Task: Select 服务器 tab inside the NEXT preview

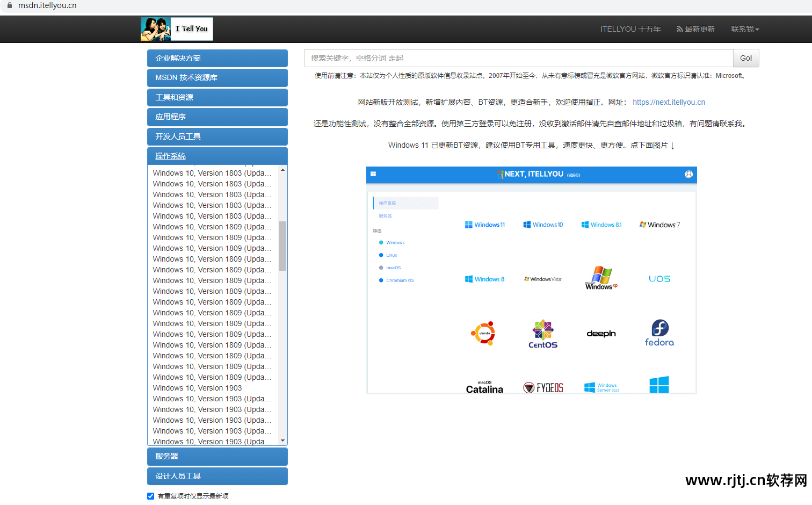Action: [x=385, y=216]
